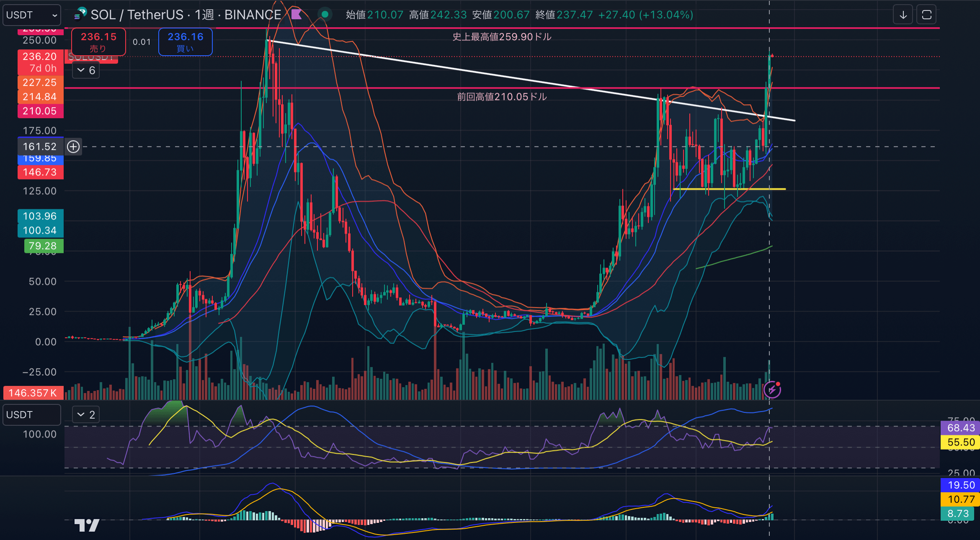This screenshot has height=540, width=980.
Task: Click the fullscreen frame icon at top right
Action: pyautogui.click(x=926, y=15)
